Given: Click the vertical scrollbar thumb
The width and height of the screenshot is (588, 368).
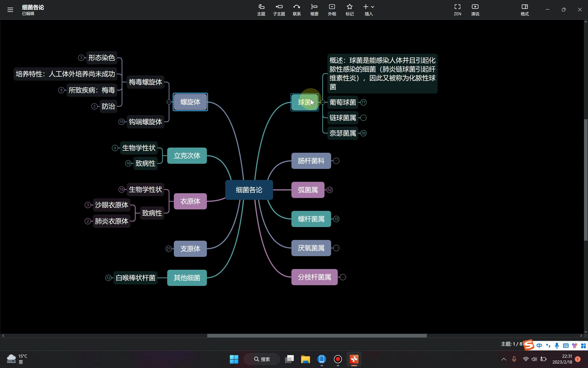Looking at the screenshot, I should point(586,180).
